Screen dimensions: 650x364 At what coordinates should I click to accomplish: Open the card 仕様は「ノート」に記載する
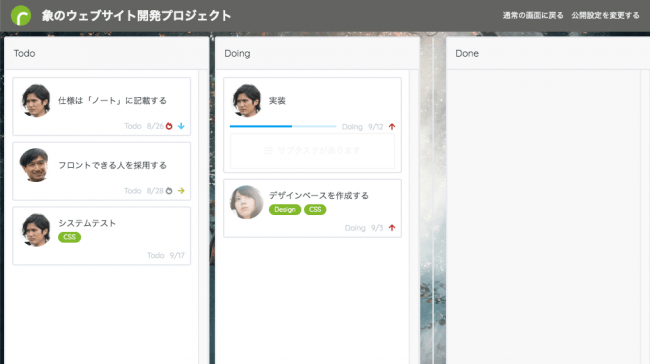[x=102, y=107]
